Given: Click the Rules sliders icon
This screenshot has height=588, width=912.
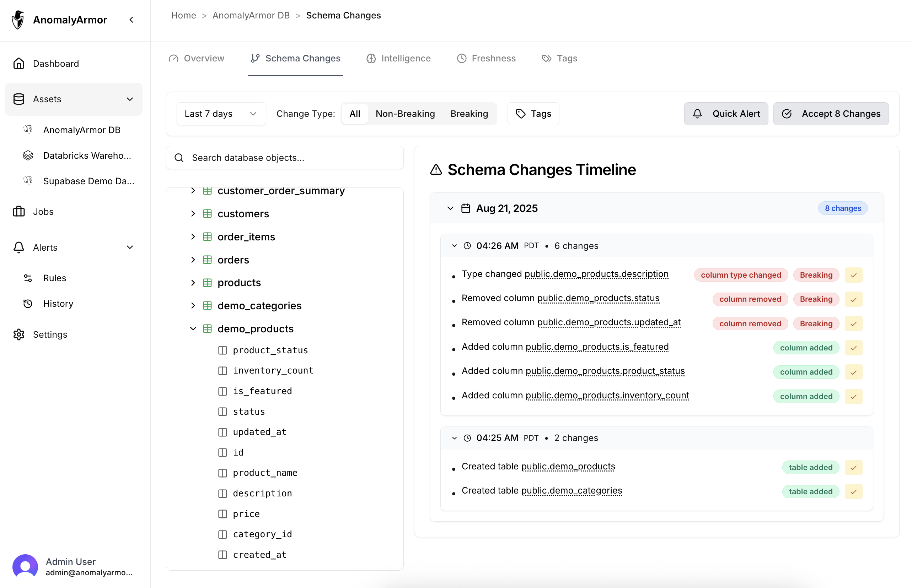Looking at the screenshot, I should click(x=28, y=278).
